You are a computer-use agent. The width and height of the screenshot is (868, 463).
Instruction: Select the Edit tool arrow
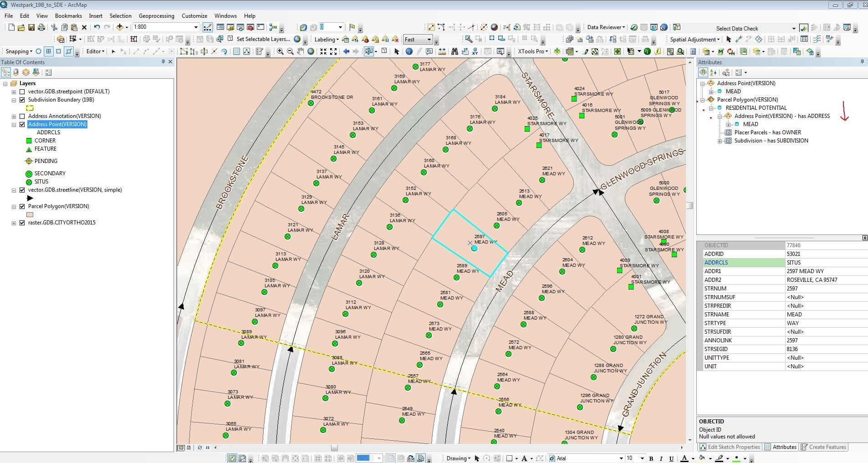(x=113, y=51)
